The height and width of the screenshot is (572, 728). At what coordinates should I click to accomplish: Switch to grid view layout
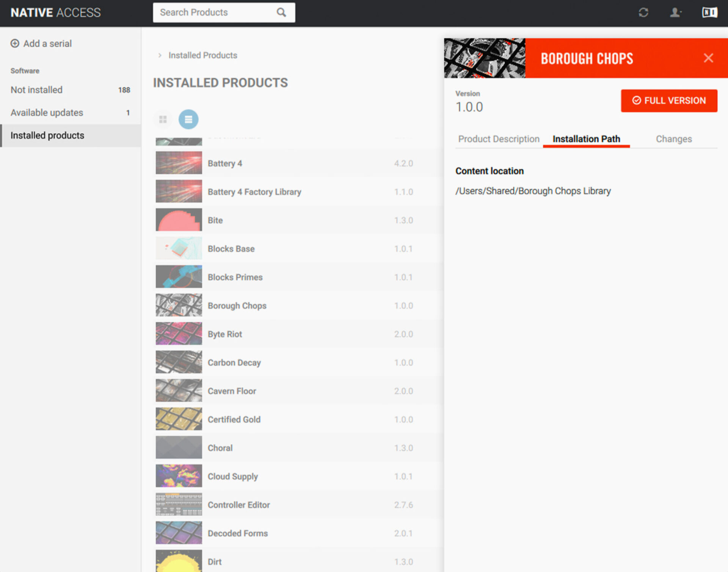[163, 119]
